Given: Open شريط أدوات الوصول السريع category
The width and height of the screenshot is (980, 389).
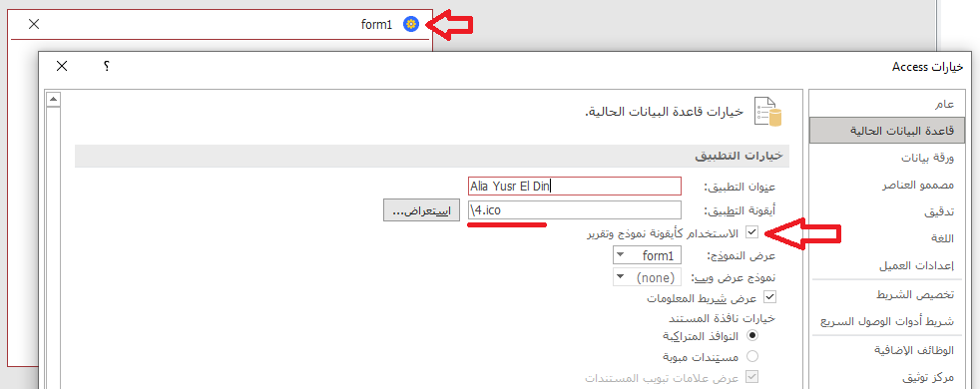Looking at the screenshot, I should (887, 321).
